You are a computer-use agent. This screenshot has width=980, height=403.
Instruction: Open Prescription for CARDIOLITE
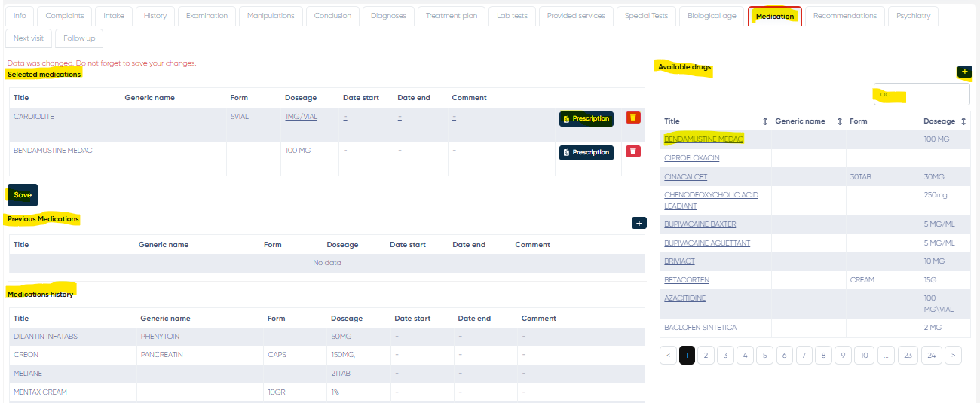pos(586,119)
